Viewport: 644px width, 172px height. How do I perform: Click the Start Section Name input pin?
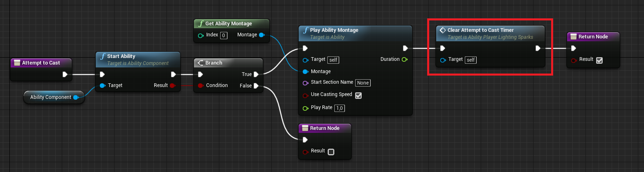[x=305, y=83]
